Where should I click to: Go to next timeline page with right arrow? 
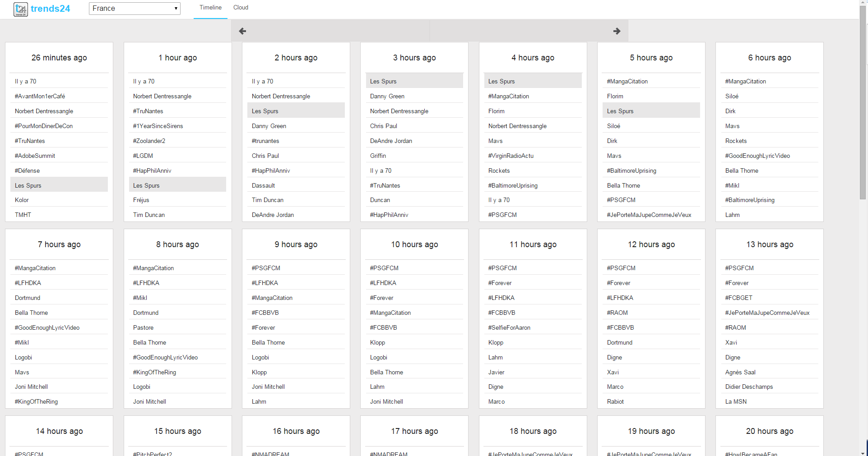click(617, 31)
